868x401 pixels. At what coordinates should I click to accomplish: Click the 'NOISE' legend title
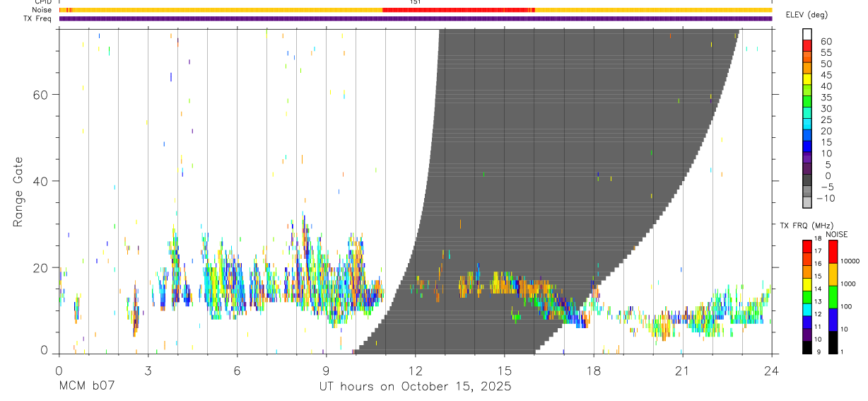837,234
